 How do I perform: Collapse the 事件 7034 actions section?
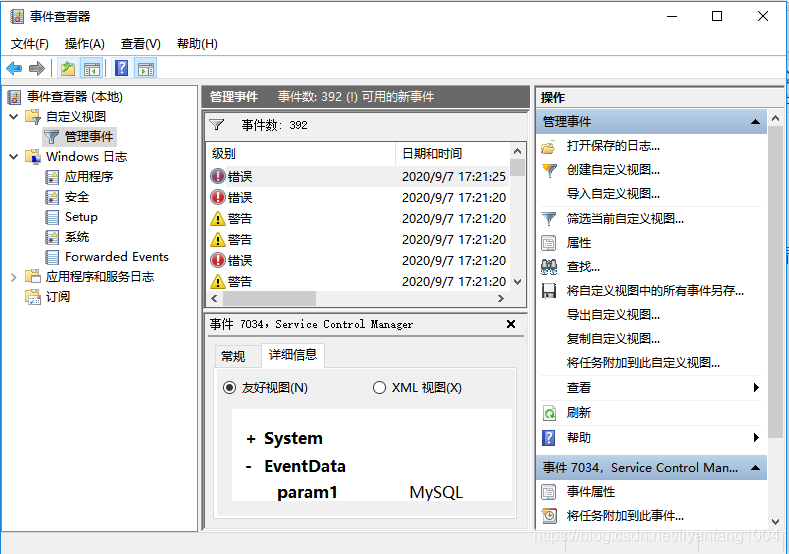point(755,468)
